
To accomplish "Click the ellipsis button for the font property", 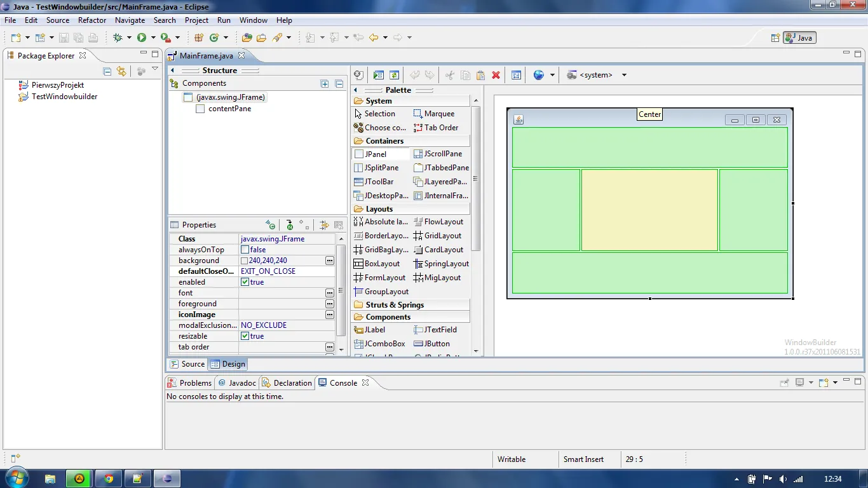I will coord(329,293).
